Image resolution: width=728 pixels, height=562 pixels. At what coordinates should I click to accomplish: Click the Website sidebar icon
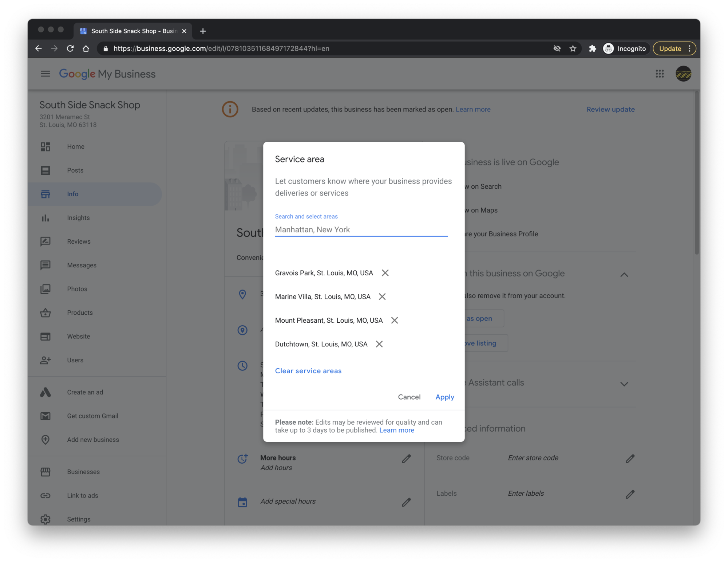(x=45, y=337)
